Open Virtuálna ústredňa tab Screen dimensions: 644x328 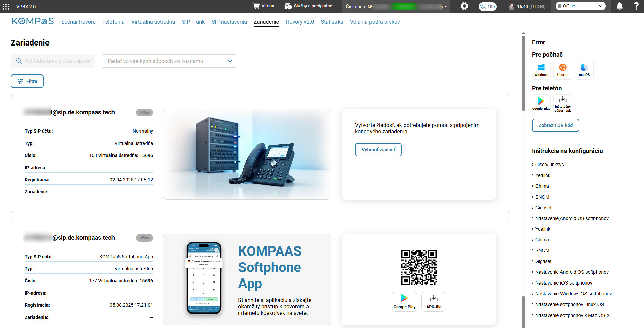[x=153, y=22]
